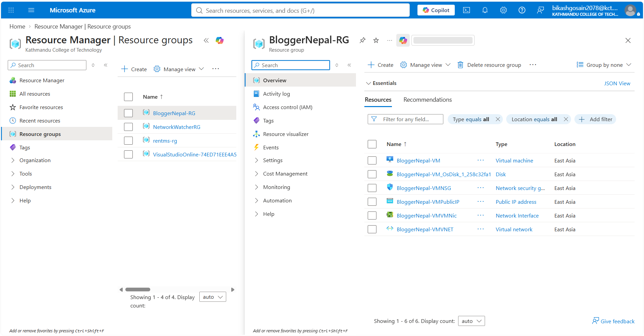
Task: Click Give feedback link
Action: (613, 321)
